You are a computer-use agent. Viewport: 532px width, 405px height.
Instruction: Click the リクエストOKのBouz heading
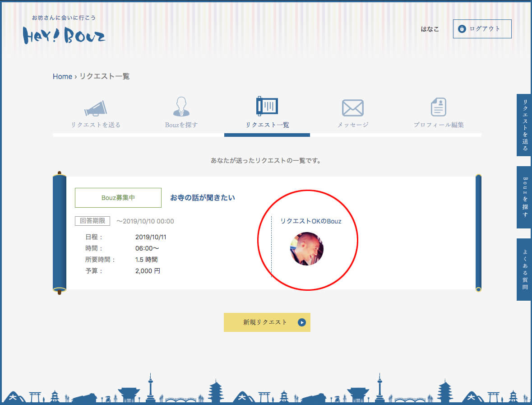(310, 221)
